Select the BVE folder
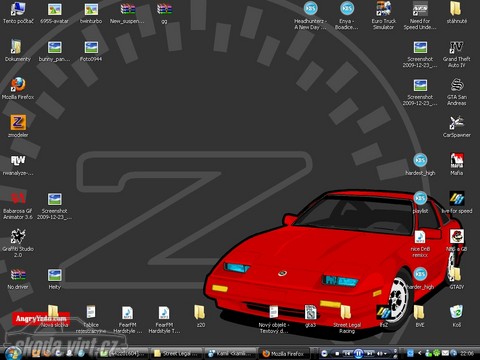This screenshot has height=360, width=480. click(420, 316)
